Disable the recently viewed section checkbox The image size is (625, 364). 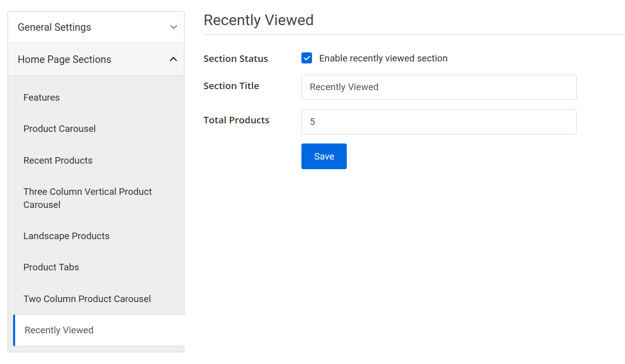[306, 58]
